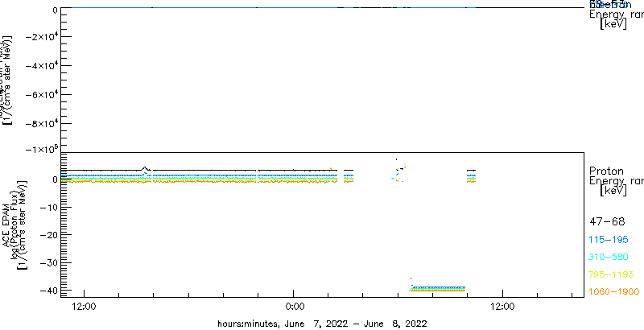The height and width of the screenshot is (330, 644).
Task: Click the yellow 795-1193 legend label
Action: 611,274
